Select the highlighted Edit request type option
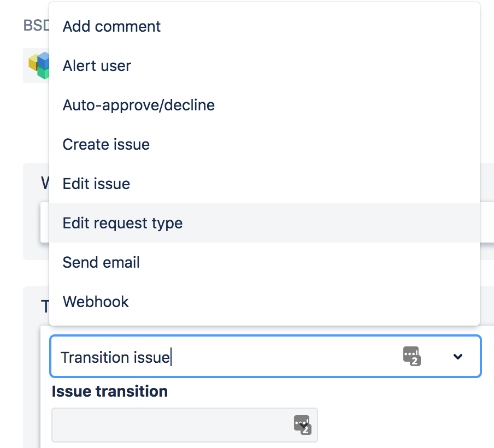 (x=264, y=223)
